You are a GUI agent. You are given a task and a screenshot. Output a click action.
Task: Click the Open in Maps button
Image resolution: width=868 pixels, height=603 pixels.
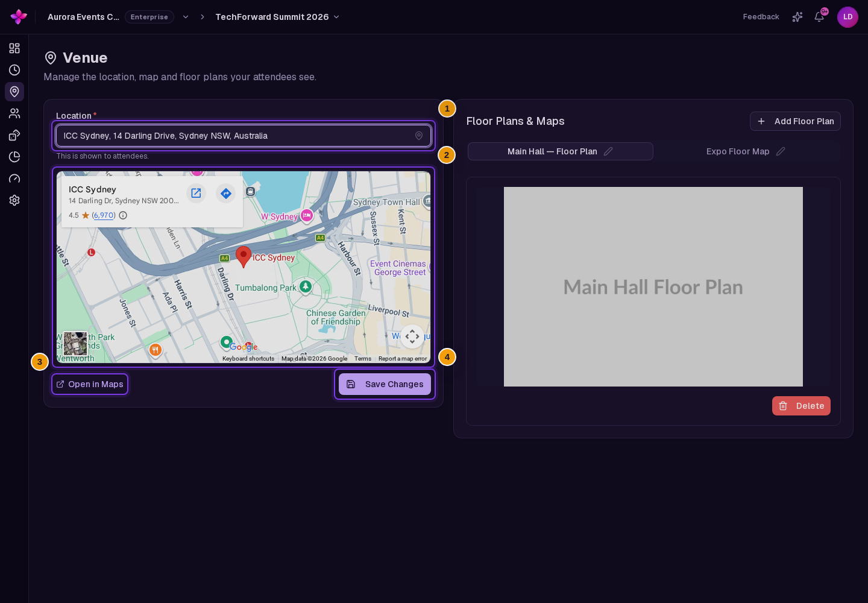coord(90,384)
